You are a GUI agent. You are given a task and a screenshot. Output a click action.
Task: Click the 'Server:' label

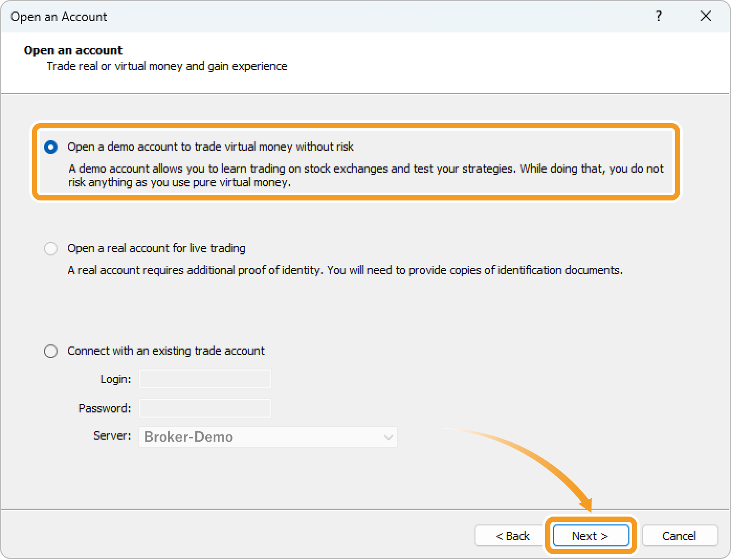click(112, 435)
